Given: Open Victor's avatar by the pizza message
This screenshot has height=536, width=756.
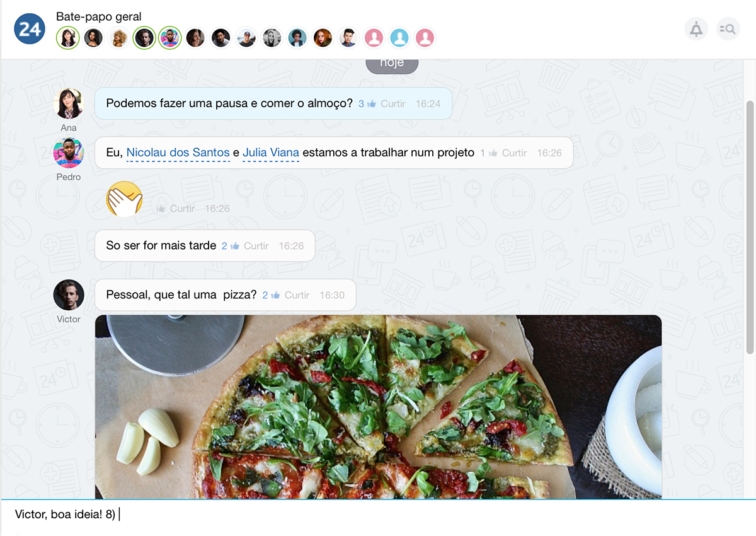Looking at the screenshot, I should pos(69,295).
